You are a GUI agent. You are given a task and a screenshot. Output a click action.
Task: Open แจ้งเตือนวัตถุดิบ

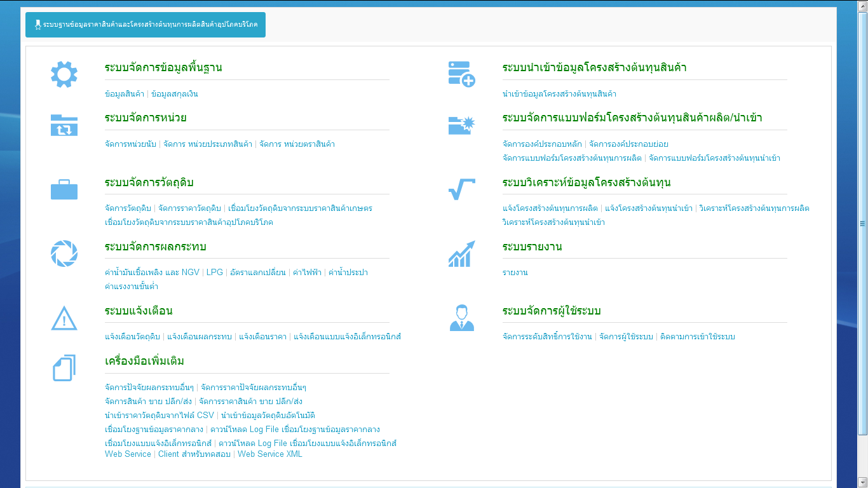coord(132,337)
